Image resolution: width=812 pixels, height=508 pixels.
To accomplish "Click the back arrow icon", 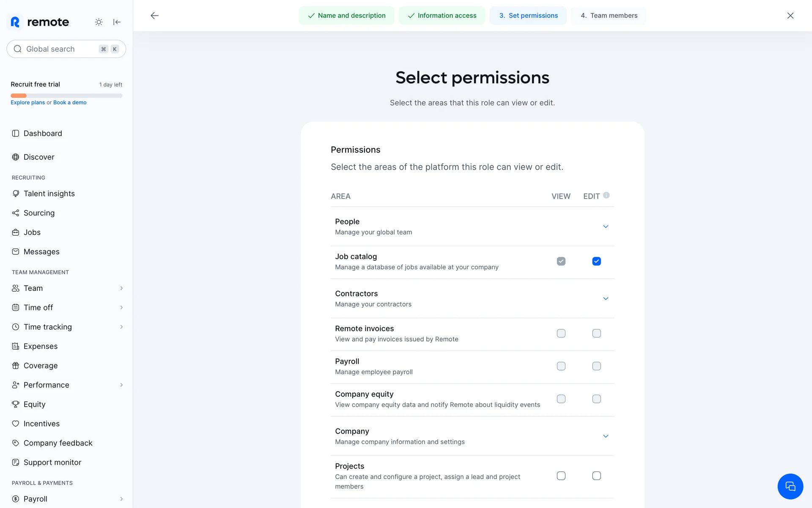I will (x=155, y=16).
